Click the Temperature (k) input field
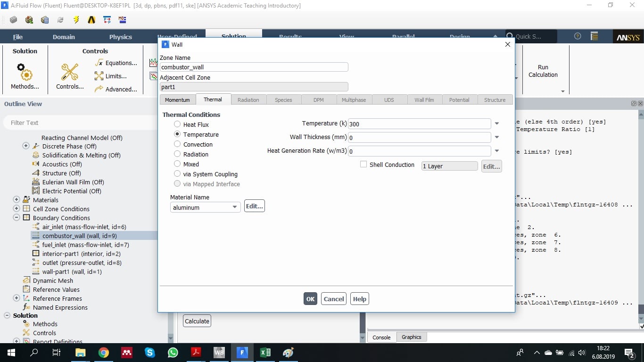 420,124
